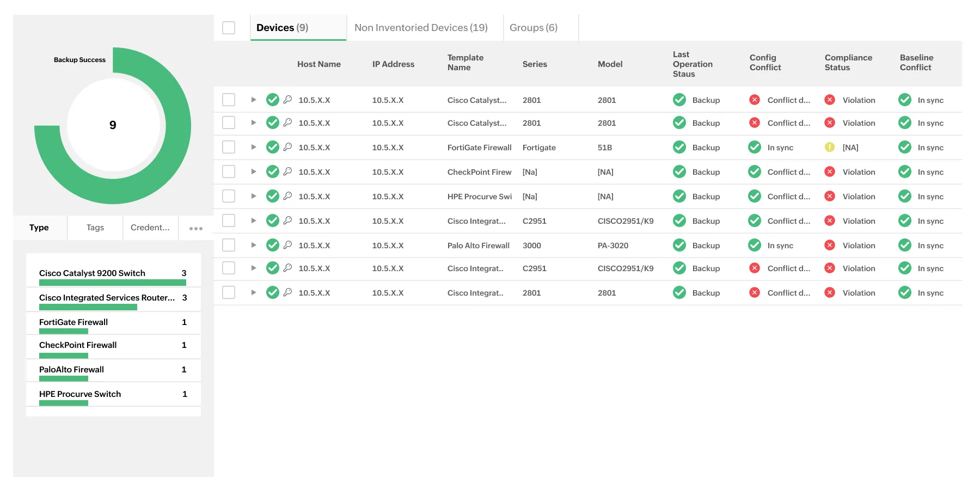
Task: Select the checkbox on the last Cisco Integrated row
Action: click(x=228, y=292)
